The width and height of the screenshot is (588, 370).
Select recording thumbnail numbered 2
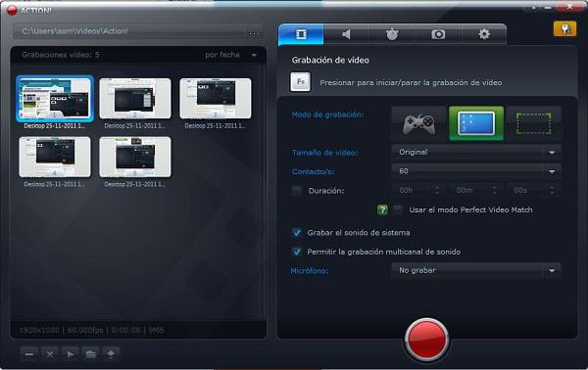click(135, 99)
